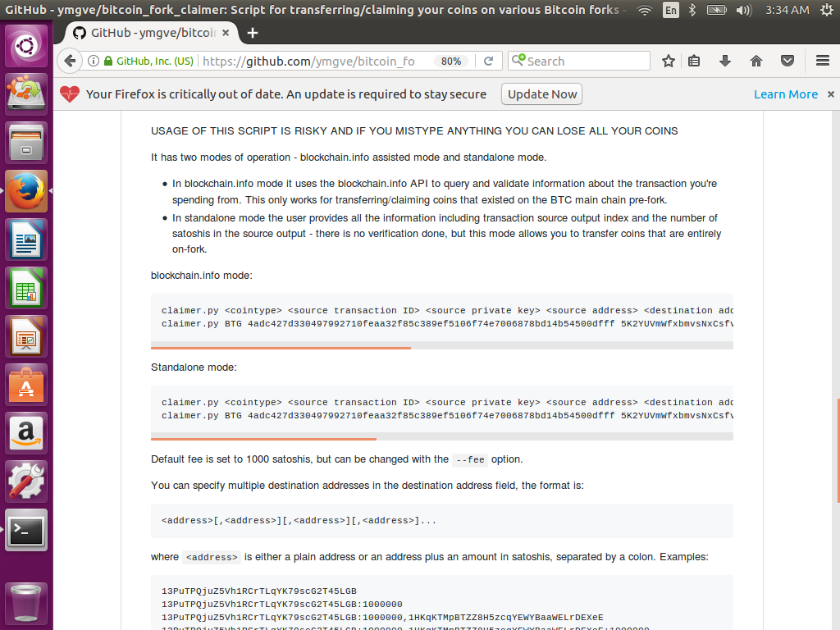Click the Update Now button
The image size is (840, 630).
[x=541, y=94]
